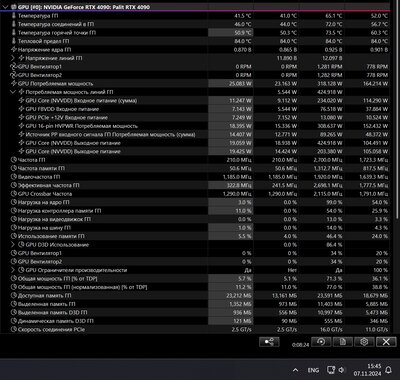Show hidden tray icons with the up chevron
Screen dimensions: 400x380
(x=295, y=370)
